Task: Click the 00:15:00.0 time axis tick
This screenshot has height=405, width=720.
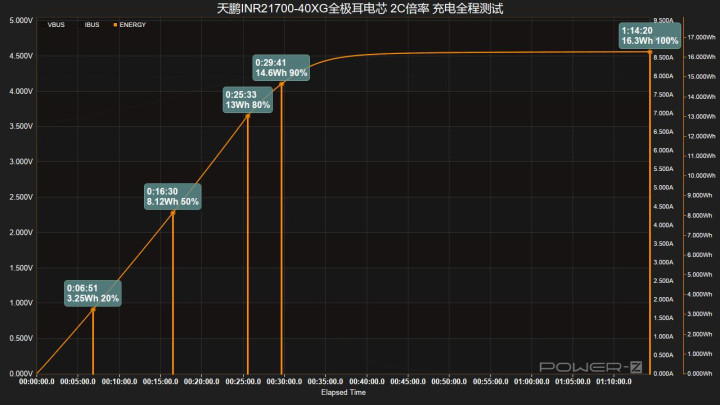Action: pyautogui.click(x=160, y=381)
